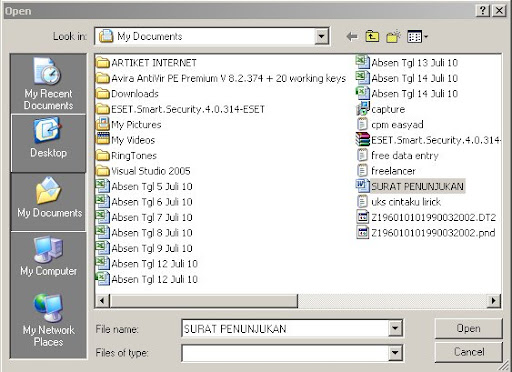Expand the File name dropdown arrow
Image resolution: width=512 pixels, height=372 pixels.
point(395,328)
